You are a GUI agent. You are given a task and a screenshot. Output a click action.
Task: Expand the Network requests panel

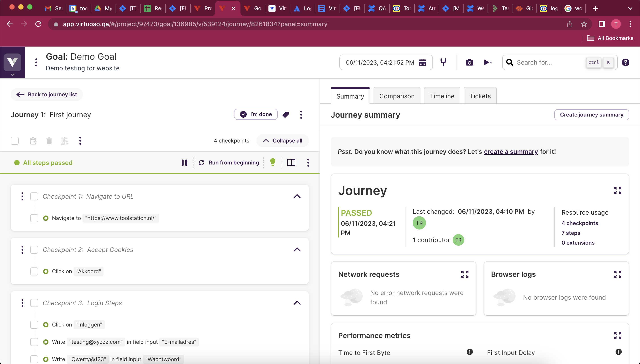click(465, 274)
